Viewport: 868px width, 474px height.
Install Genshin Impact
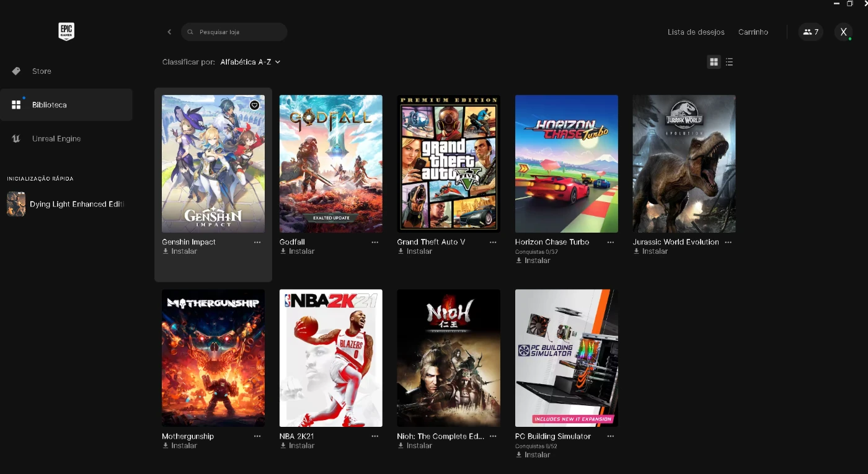(180, 251)
